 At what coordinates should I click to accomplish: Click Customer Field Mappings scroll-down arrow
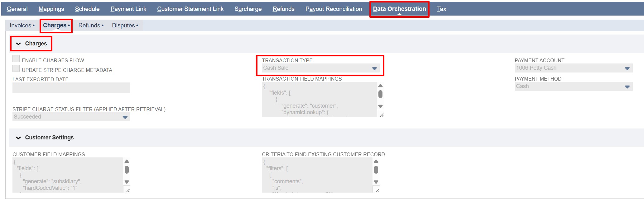[x=127, y=182]
